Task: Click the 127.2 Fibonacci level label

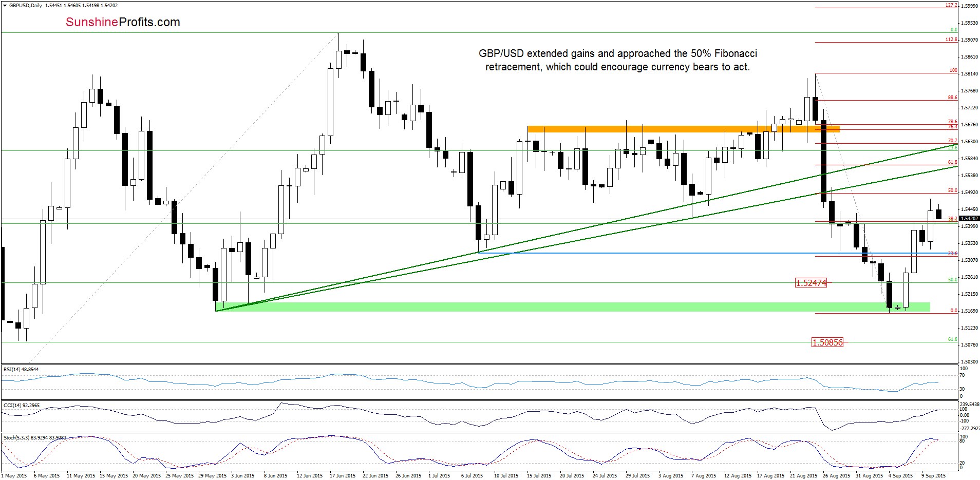Action: pyautogui.click(x=951, y=5)
